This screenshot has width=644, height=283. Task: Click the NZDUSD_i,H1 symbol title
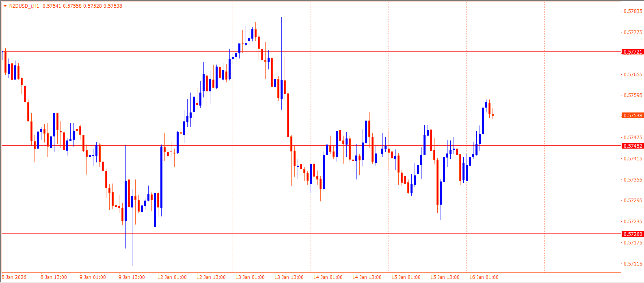[x=24, y=6]
